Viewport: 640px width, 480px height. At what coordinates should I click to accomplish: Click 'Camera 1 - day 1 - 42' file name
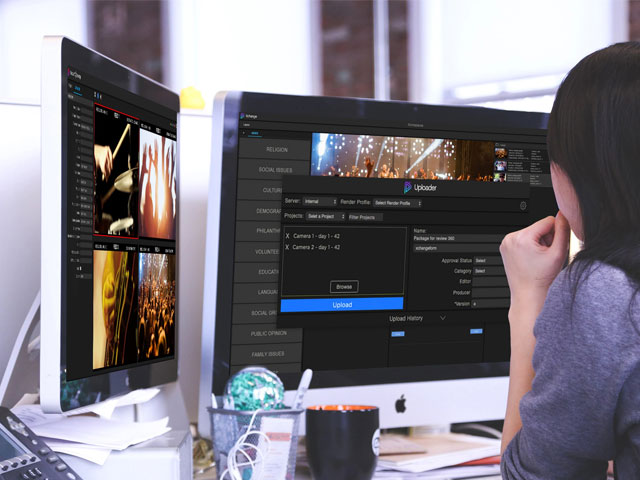[316, 236]
